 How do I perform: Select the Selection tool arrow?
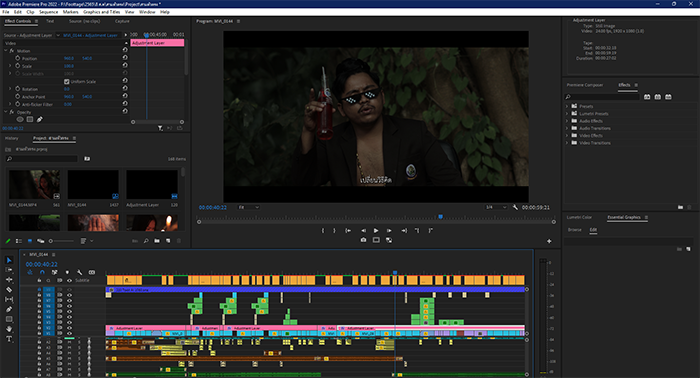[9, 260]
